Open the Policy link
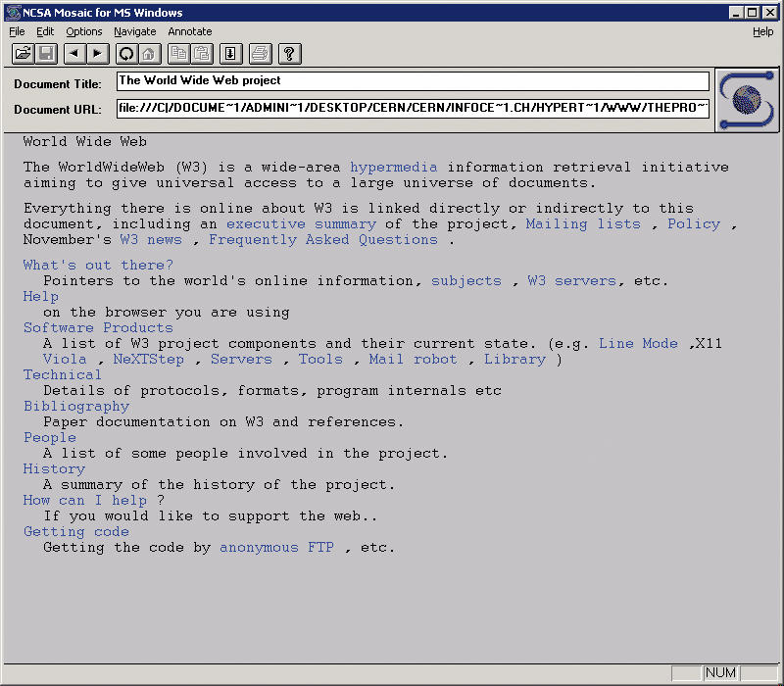784x686 pixels. coord(694,224)
